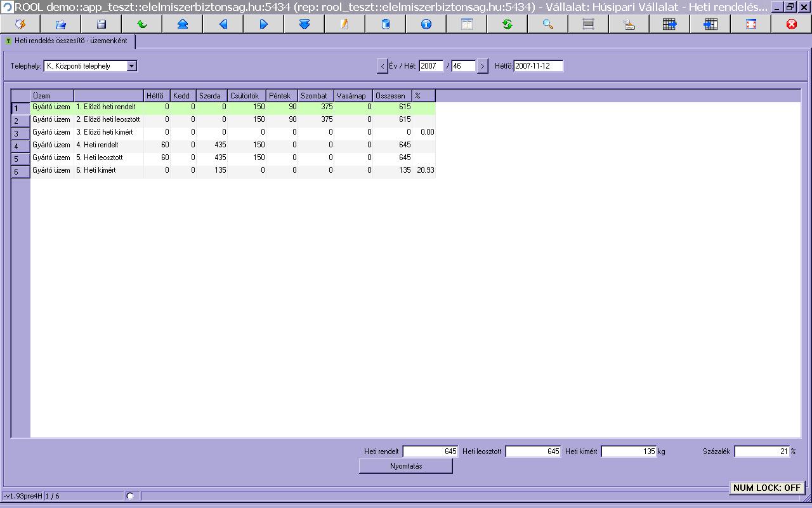Click the Összesen column header
The width and height of the screenshot is (812, 508).
(392, 96)
